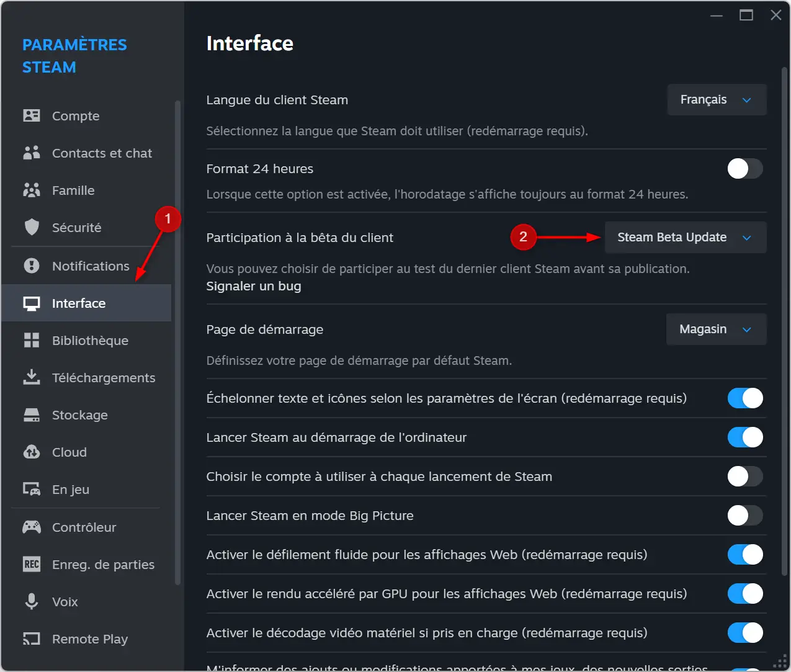Open the En jeu settings section
791x672 pixels.
point(86,489)
